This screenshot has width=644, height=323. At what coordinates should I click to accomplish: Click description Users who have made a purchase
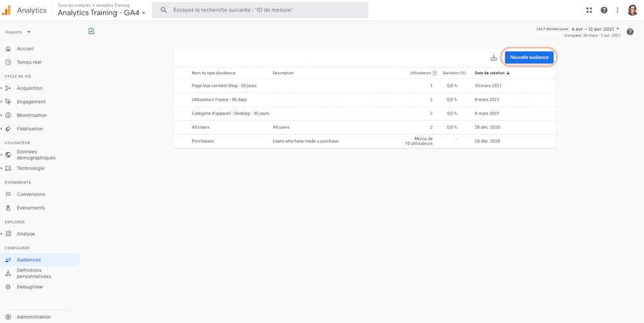(x=305, y=141)
